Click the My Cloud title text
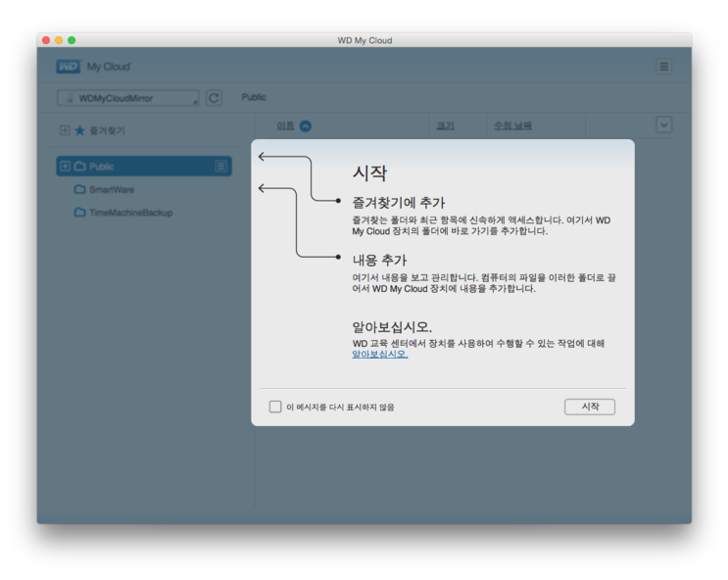Viewport: 728px width, 580px height. coord(109,67)
